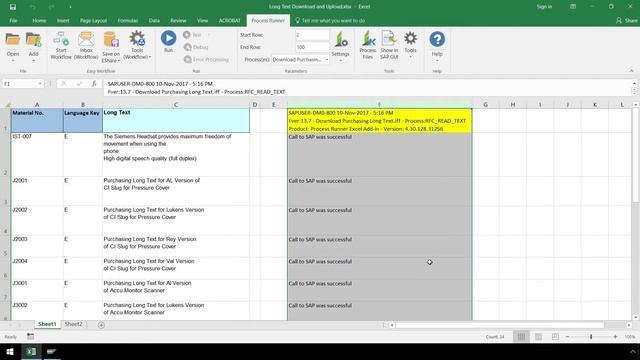Click the Save icon in the title bar

pyautogui.click(x=13, y=7)
